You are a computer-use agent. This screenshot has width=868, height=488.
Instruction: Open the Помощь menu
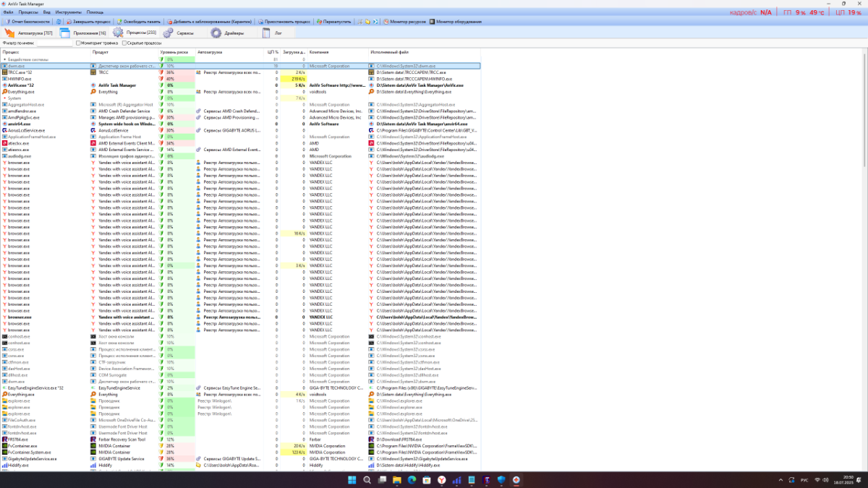(95, 12)
